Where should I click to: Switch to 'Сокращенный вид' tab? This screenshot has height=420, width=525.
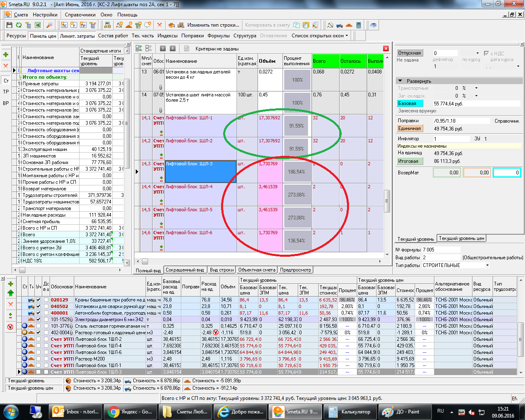coord(185,270)
